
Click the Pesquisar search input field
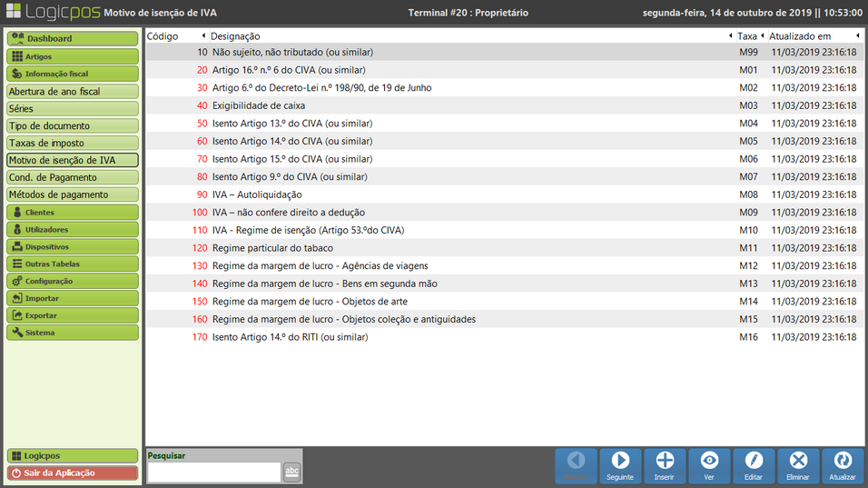213,472
